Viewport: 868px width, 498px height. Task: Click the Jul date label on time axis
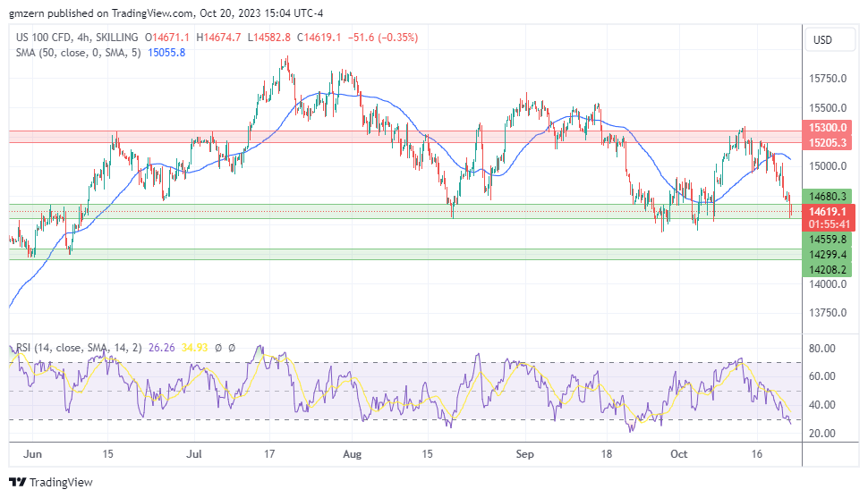point(194,453)
